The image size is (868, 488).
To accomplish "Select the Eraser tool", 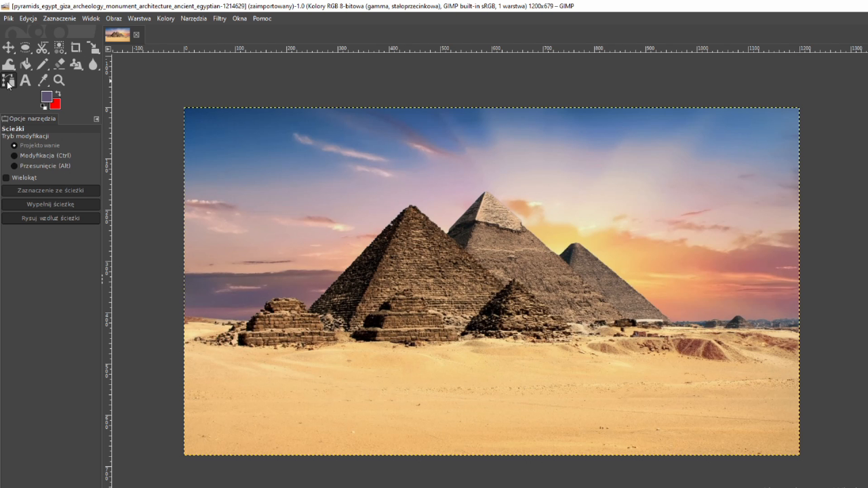I will click(59, 64).
